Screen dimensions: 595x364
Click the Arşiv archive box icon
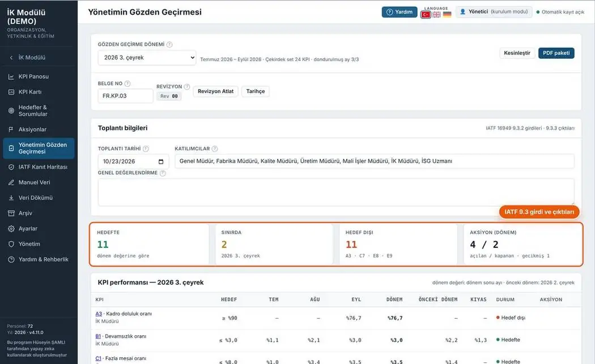11,213
